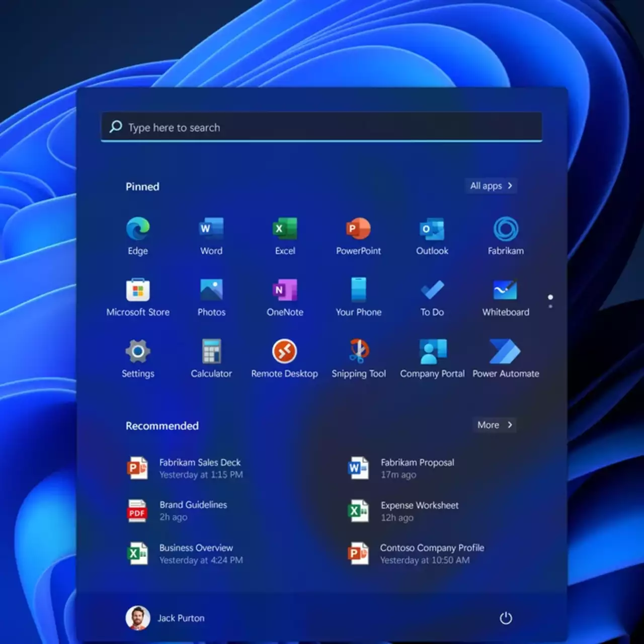
Task: Click the power button icon
Action: tap(506, 618)
